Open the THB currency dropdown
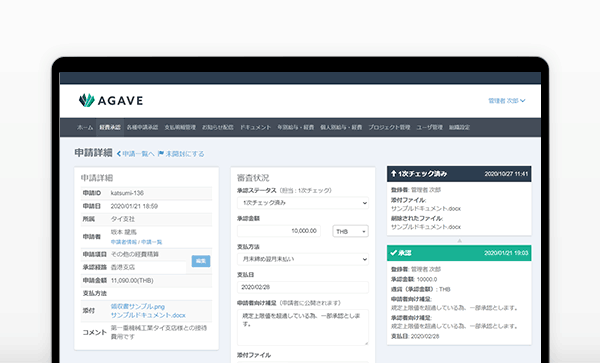 coord(351,231)
